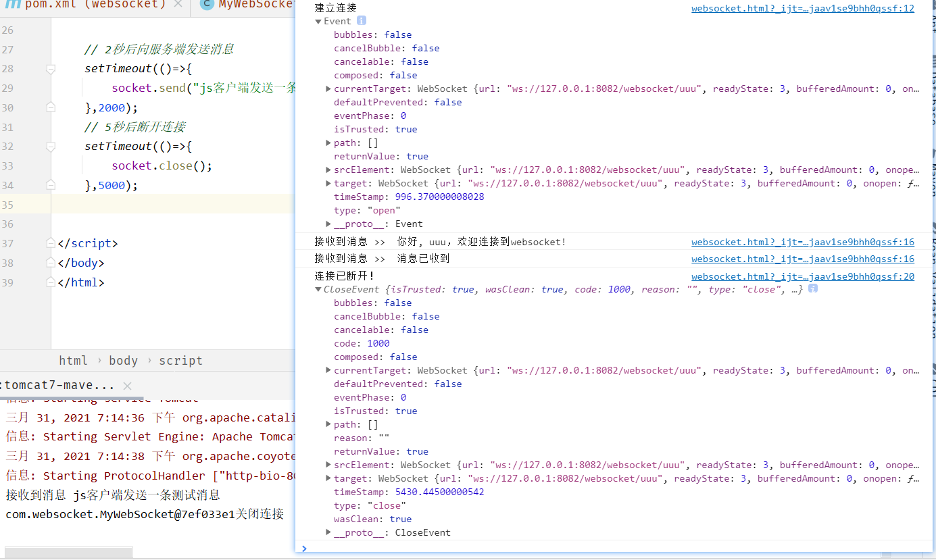Click the comment // 2秒后向服务端发送消息
The width and height of the screenshot is (936, 560).
[159, 49]
